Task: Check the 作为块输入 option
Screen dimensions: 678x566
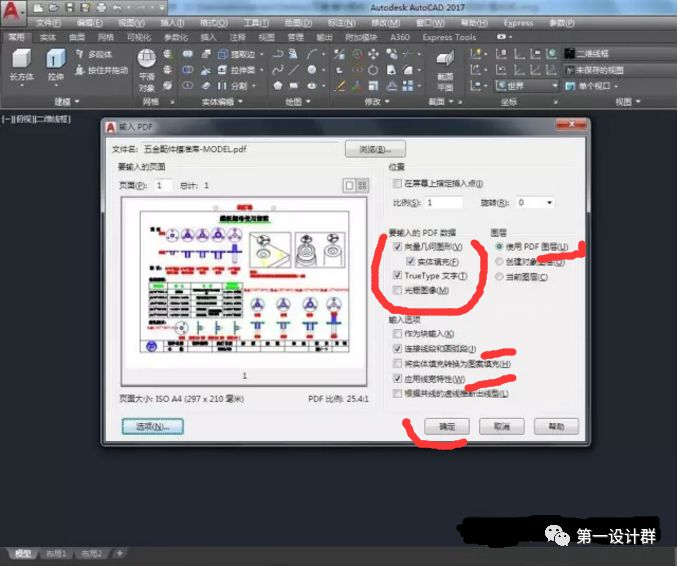Action: [x=398, y=333]
